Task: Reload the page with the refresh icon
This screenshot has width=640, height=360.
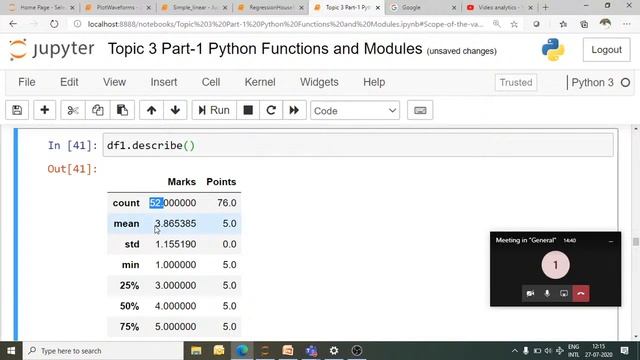Action: point(54,24)
